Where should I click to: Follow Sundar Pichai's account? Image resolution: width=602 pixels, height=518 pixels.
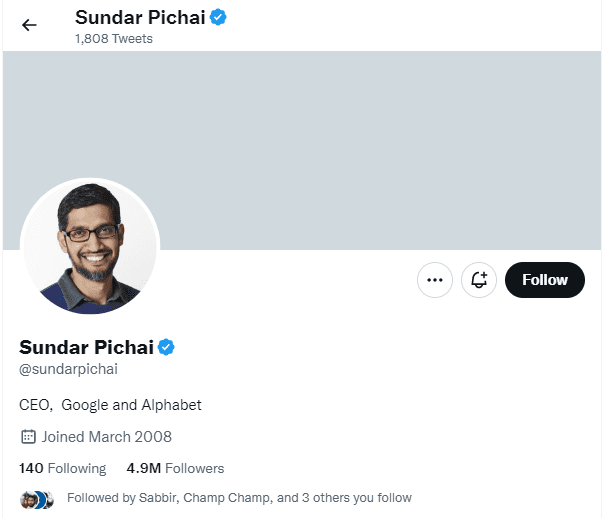[x=545, y=280]
